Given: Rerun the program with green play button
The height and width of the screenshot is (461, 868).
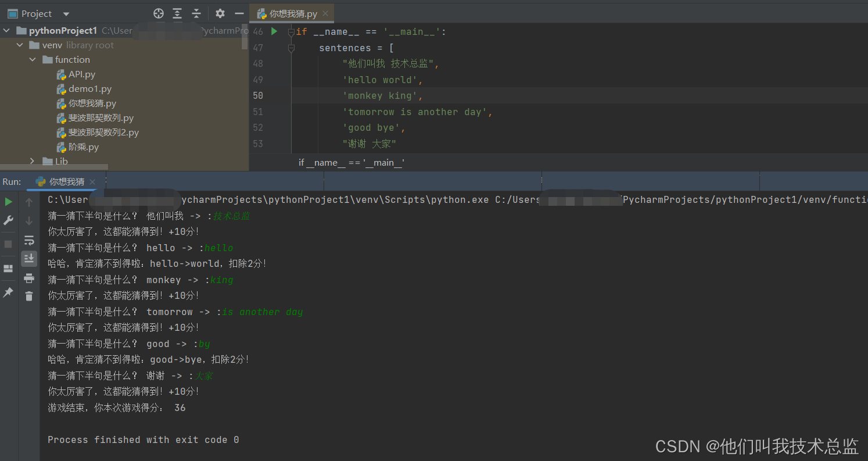Looking at the screenshot, I should (x=8, y=202).
